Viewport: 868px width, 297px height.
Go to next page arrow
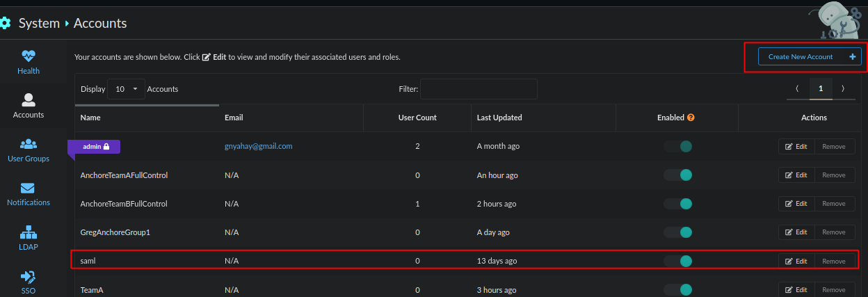coord(843,89)
